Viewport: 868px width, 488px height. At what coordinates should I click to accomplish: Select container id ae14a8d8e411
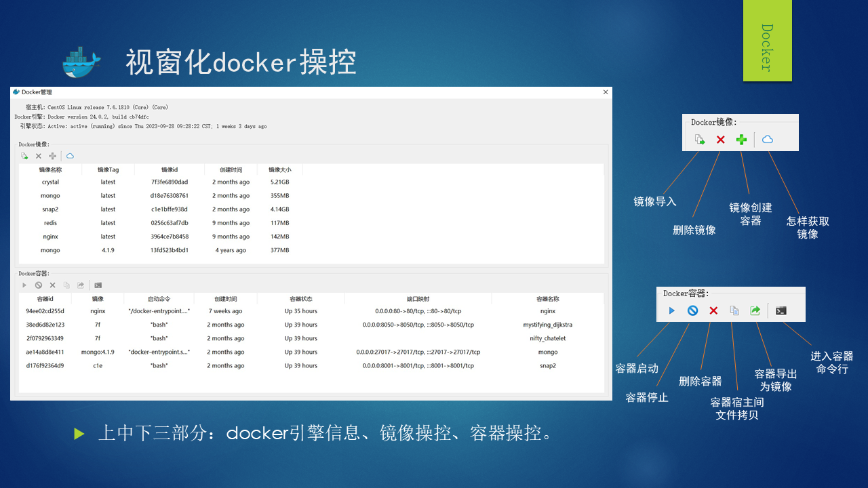45,352
